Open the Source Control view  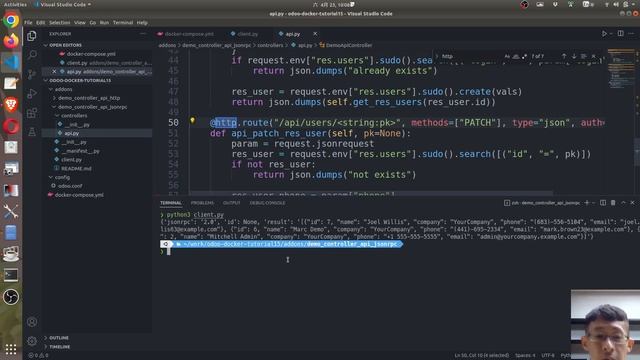pyautogui.click(x=32, y=74)
